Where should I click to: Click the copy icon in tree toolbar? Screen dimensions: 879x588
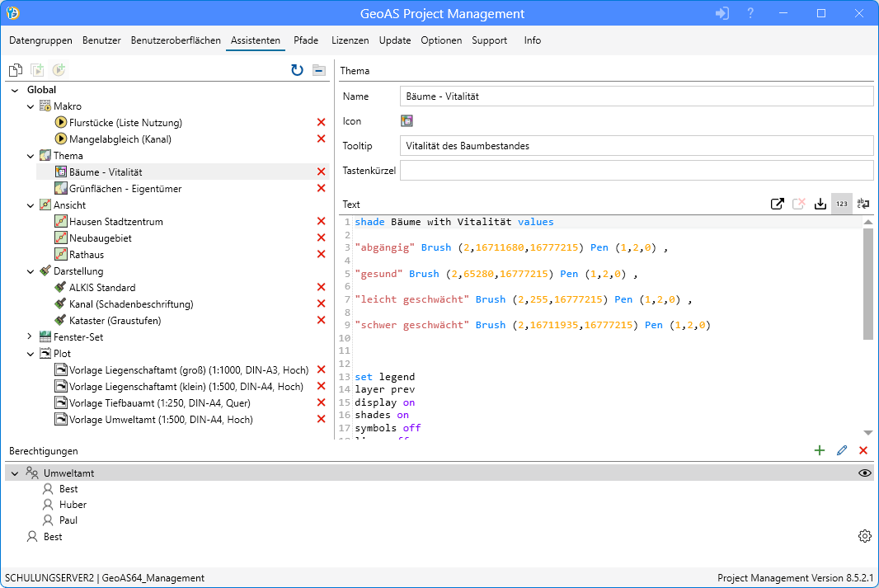point(15,71)
